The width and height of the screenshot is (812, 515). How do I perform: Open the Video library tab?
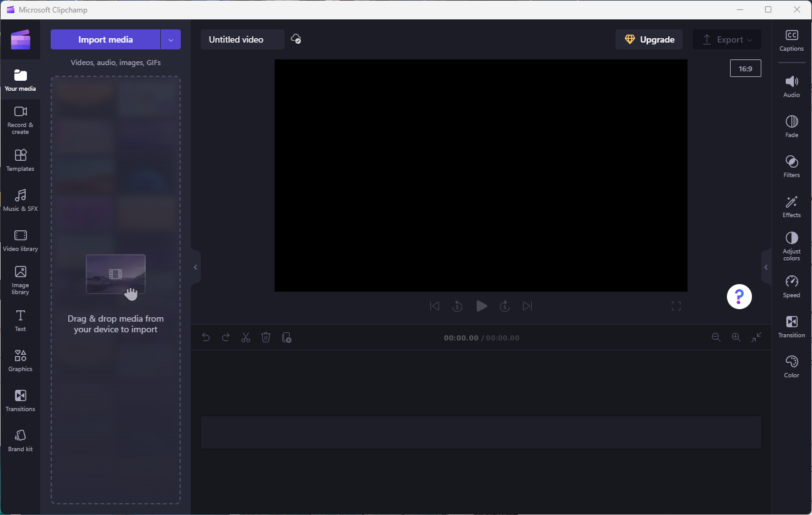click(x=20, y=240)
